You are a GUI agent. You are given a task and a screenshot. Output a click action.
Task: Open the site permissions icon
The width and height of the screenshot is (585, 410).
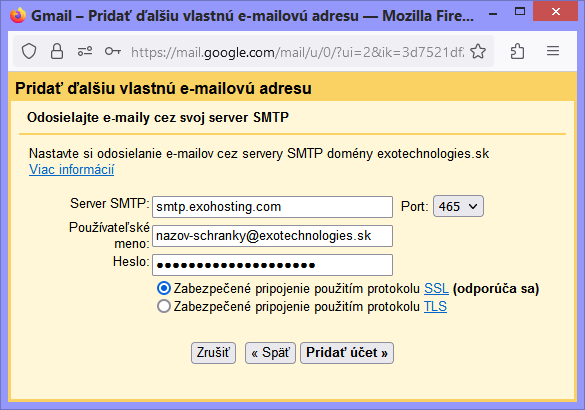[x=85, y=51]
